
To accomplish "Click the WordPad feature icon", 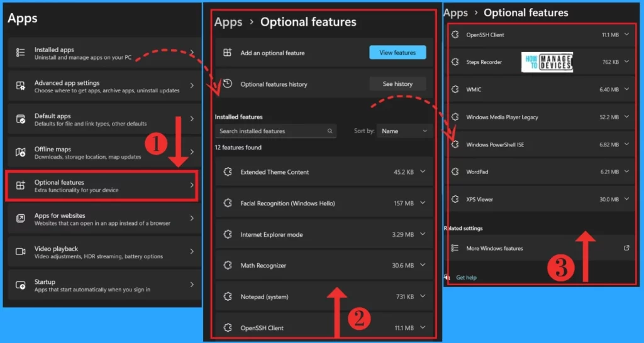I will [x=455, y=172].
